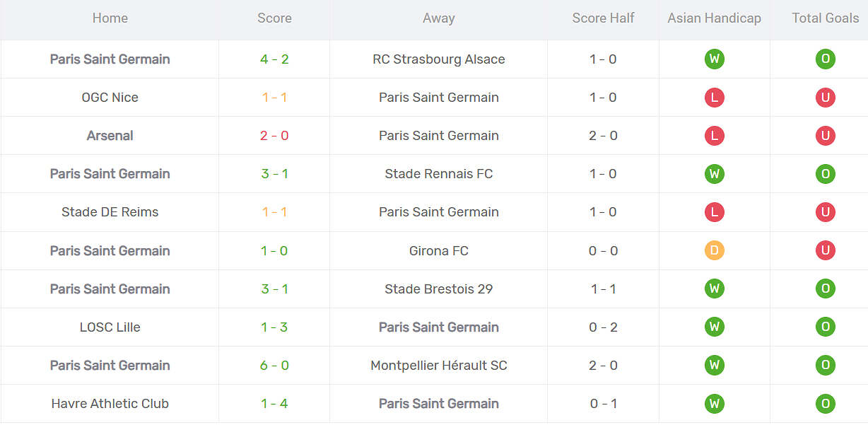
Task: Click the U badge in the Arsenal row
Action: tap(825, 136)
